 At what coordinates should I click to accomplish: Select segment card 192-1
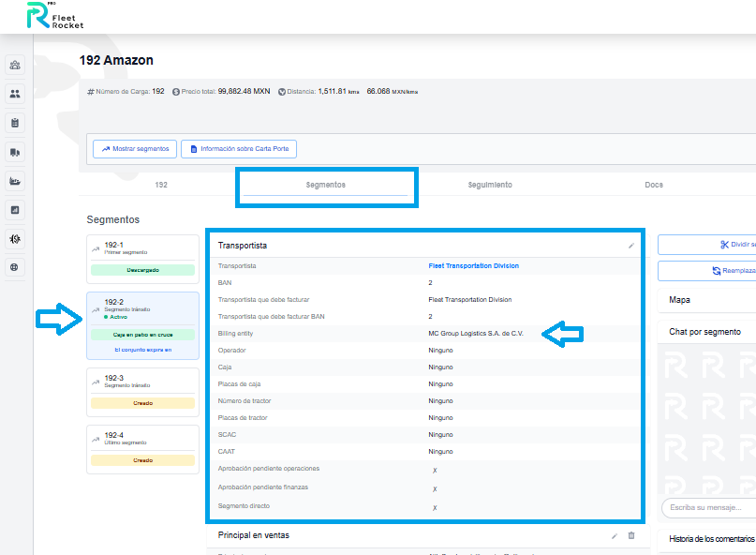142,259
